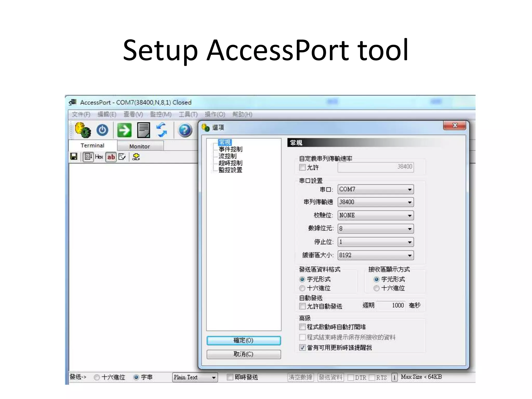Select 十六進位 for receive display mode

(x=376, y=288)
